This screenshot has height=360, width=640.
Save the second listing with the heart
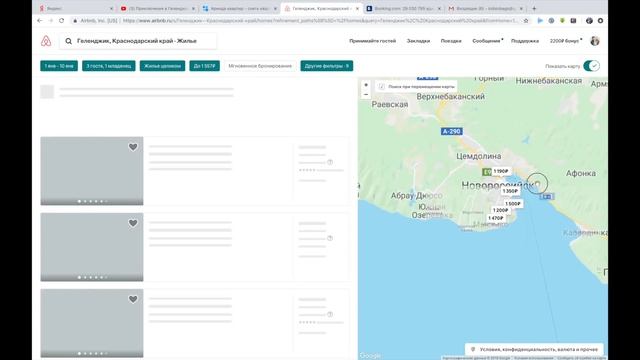pos(133,223)
